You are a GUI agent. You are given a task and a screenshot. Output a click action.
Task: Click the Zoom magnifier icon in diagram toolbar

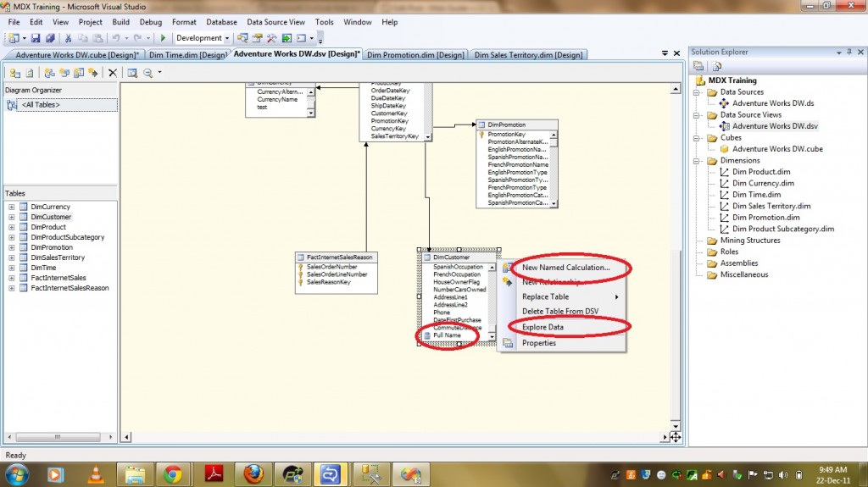[148, 73]
